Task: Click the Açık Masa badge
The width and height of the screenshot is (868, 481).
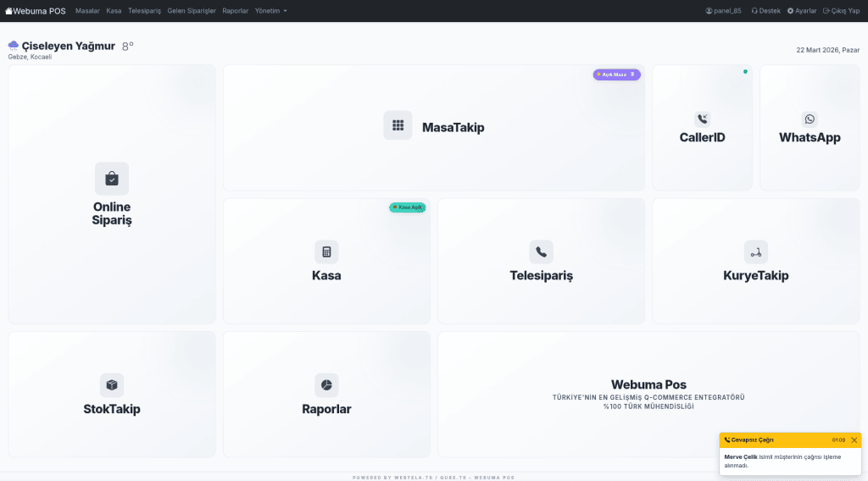Action: click(x=617, y=75)
